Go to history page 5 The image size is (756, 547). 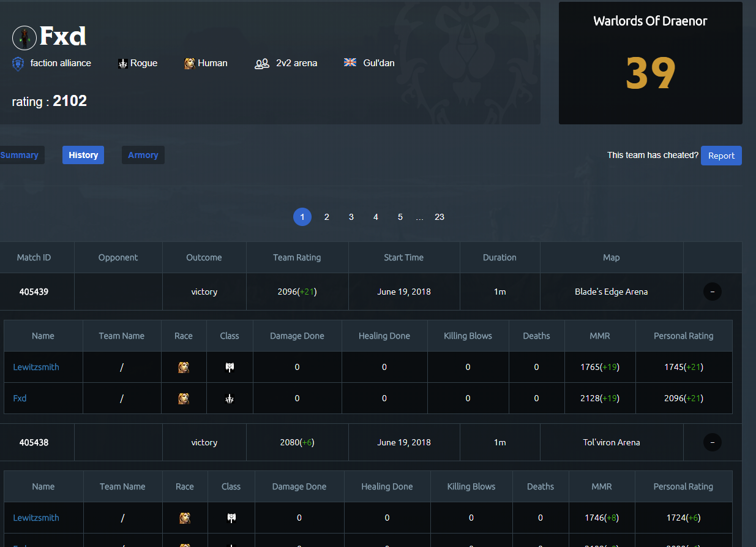(400, 217)
